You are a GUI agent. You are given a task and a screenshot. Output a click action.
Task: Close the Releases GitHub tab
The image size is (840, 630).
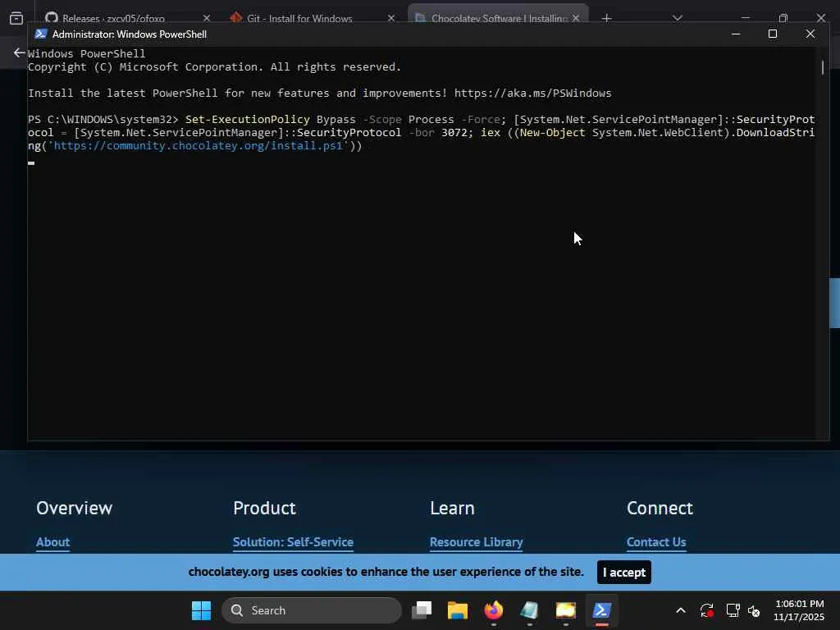tap(206, 18)
